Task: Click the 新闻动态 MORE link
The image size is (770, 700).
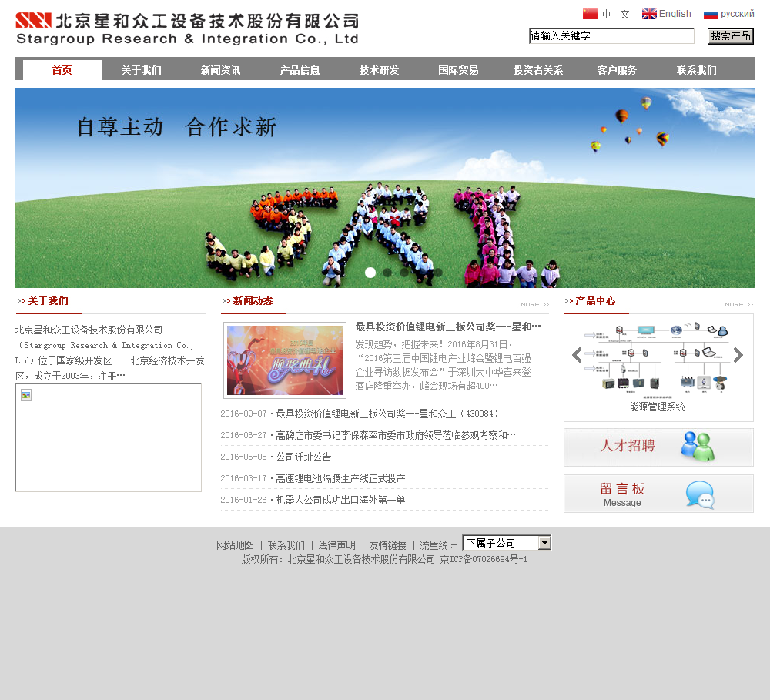Action: (535, 304)
